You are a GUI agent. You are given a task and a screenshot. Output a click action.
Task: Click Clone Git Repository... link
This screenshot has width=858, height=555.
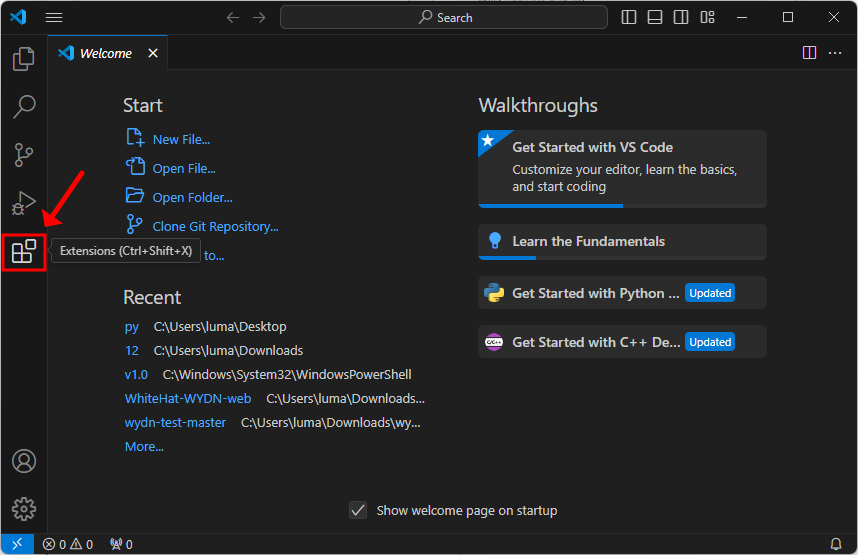point(216,227)
